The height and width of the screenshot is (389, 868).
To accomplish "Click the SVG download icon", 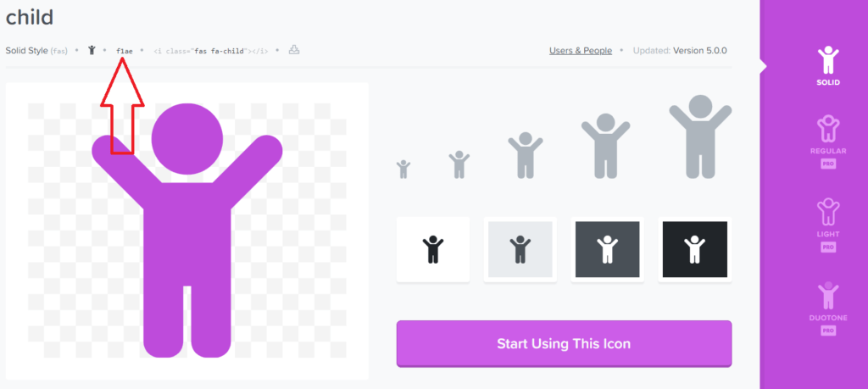I will coord(294,50).
